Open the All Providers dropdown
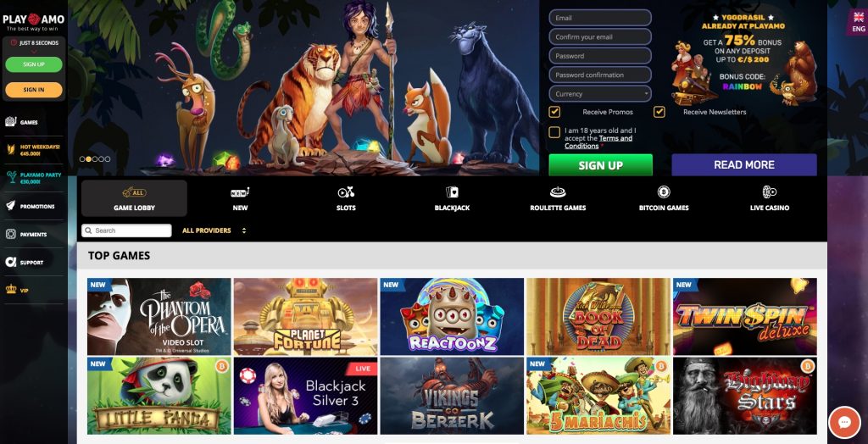The image size is (868, 444). (214, 230)
